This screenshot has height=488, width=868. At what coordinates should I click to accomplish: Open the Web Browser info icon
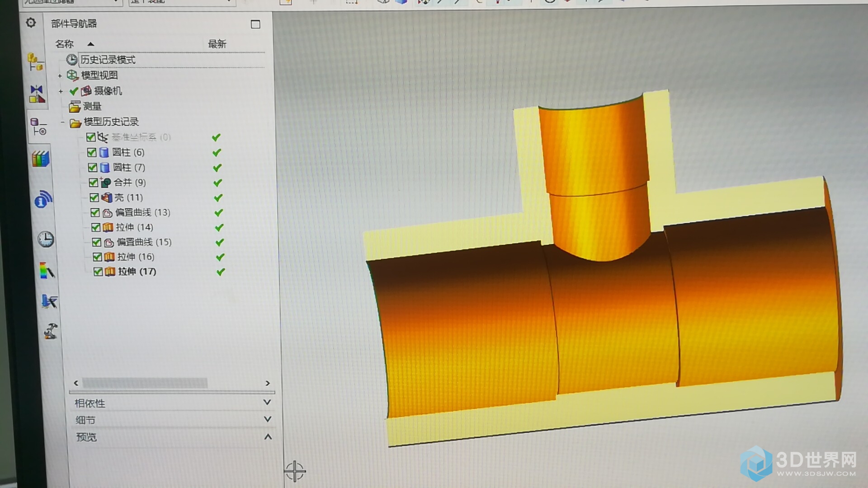pos(43,199)
